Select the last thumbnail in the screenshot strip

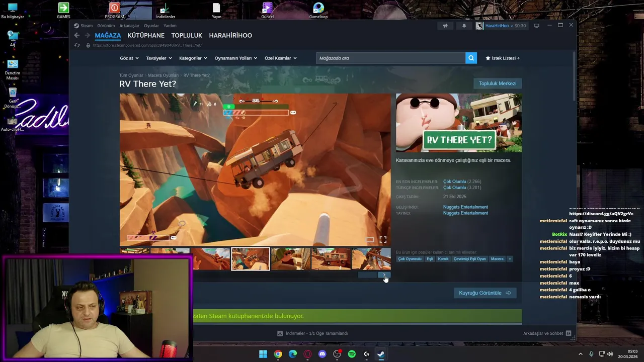point(371,259)
